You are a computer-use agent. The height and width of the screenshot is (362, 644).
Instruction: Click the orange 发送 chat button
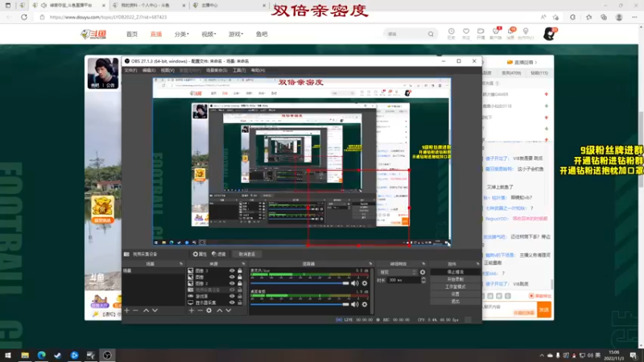click(544, 310)
